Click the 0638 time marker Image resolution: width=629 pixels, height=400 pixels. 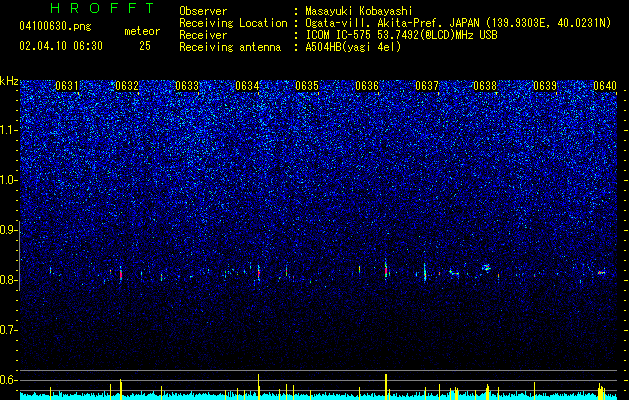[x=485, y=86]
